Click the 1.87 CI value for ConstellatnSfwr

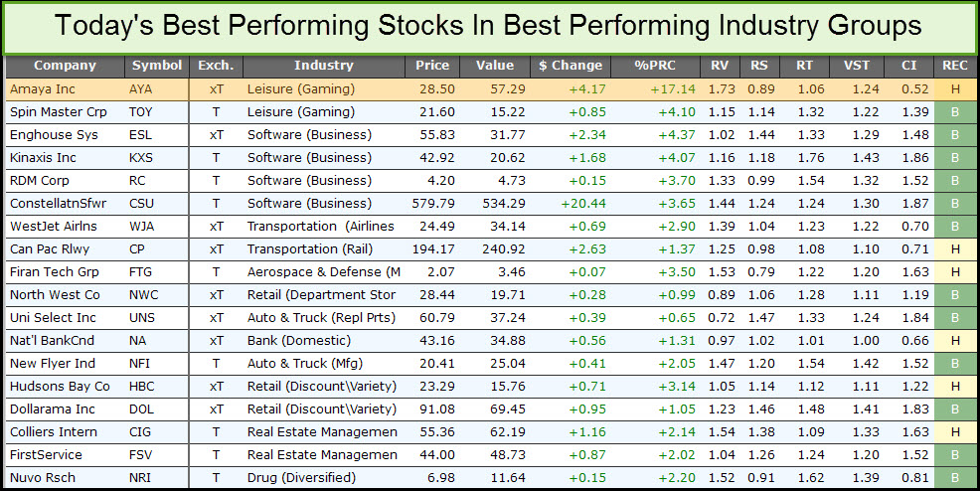point(915,204)
